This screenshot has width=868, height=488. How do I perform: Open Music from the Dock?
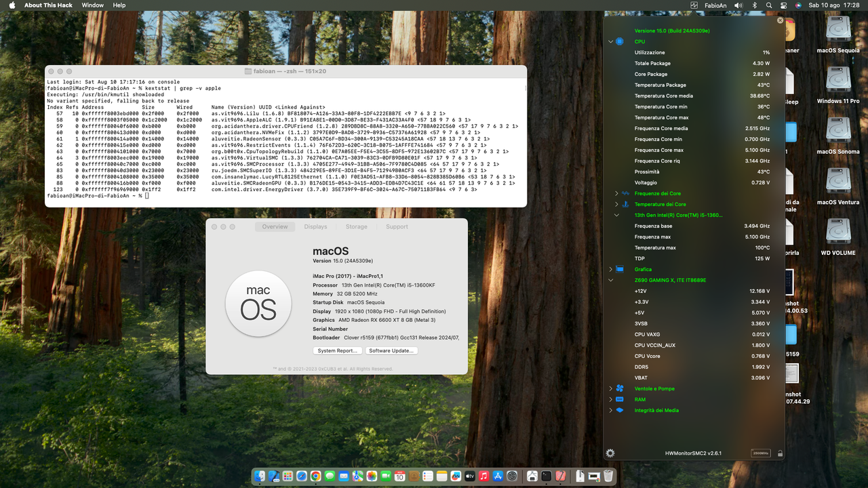coord(484,476)
